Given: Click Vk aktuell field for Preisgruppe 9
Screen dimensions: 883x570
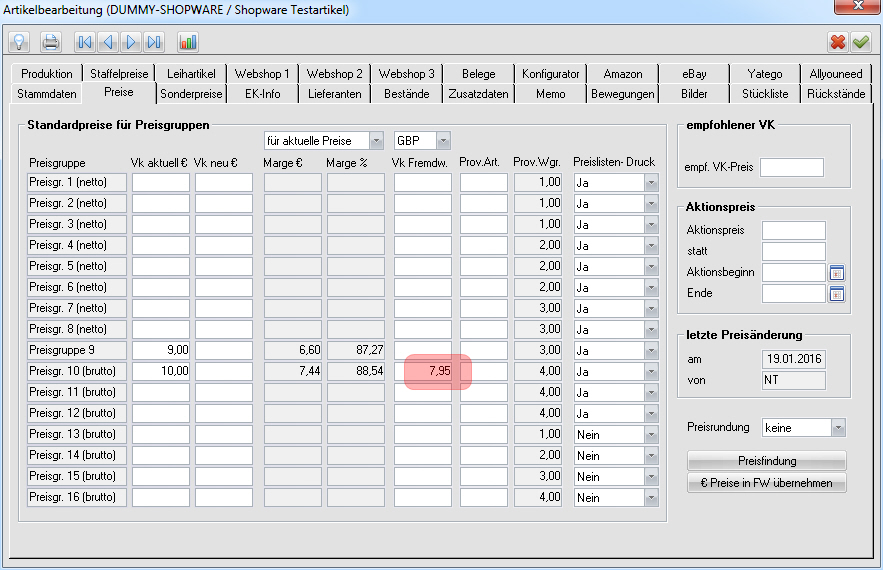Looking at the screenshot, I should coord(161,350).
